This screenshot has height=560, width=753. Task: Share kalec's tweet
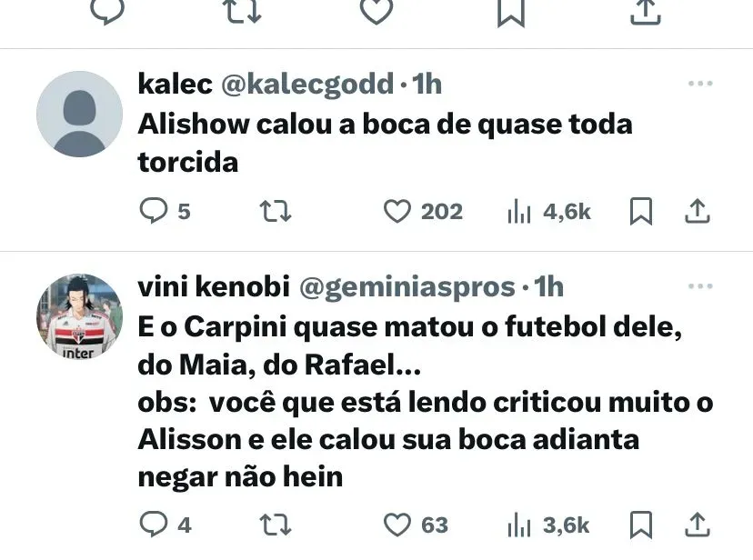(x=698, y=211)
